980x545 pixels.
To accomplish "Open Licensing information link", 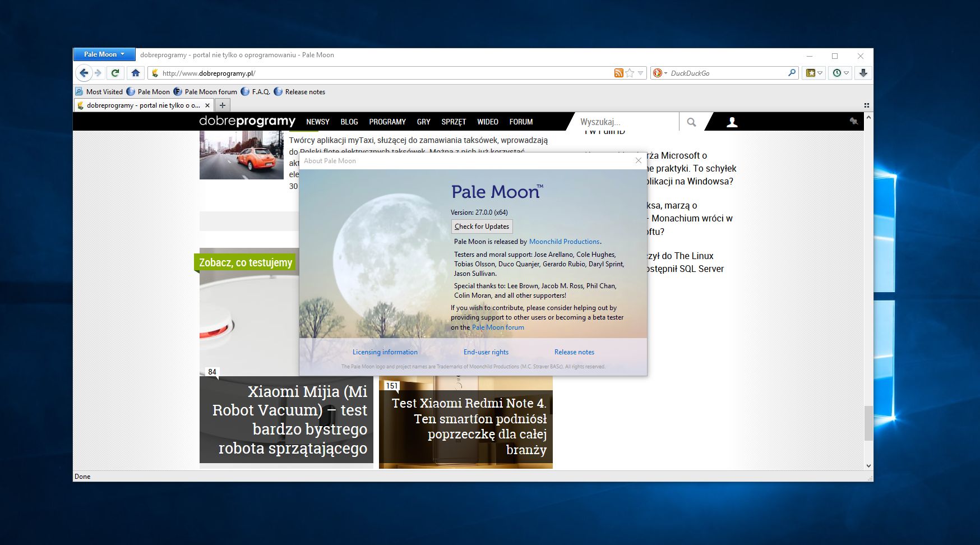I will 385,352.
